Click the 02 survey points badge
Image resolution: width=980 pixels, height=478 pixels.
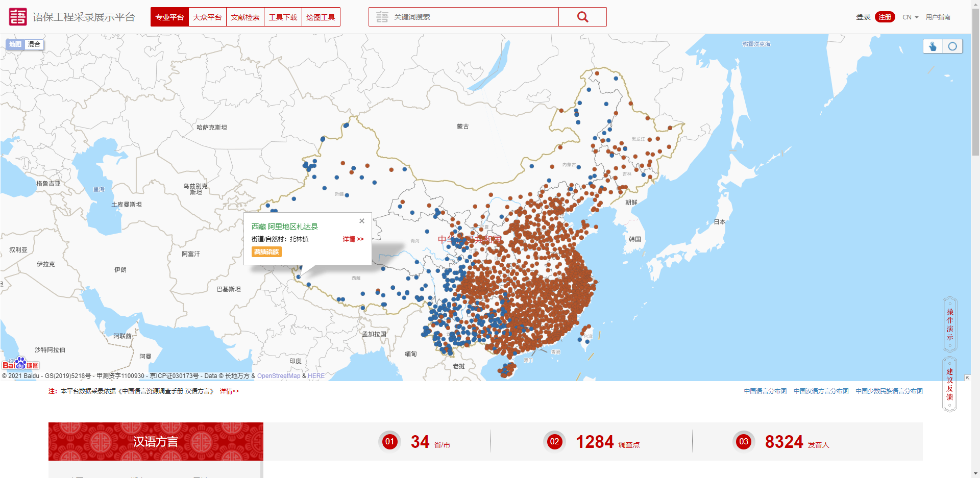(x=554, y=442)
